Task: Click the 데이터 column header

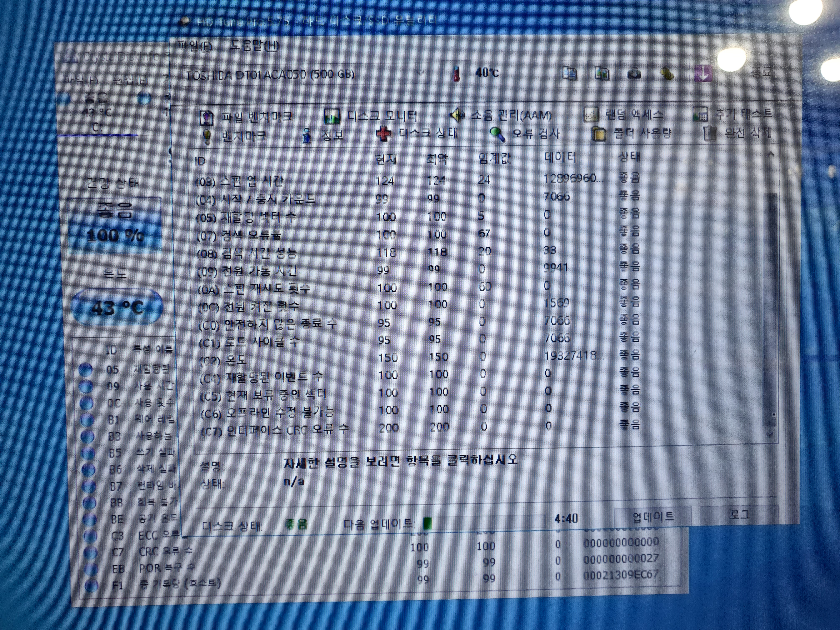Action: (560, 157)
